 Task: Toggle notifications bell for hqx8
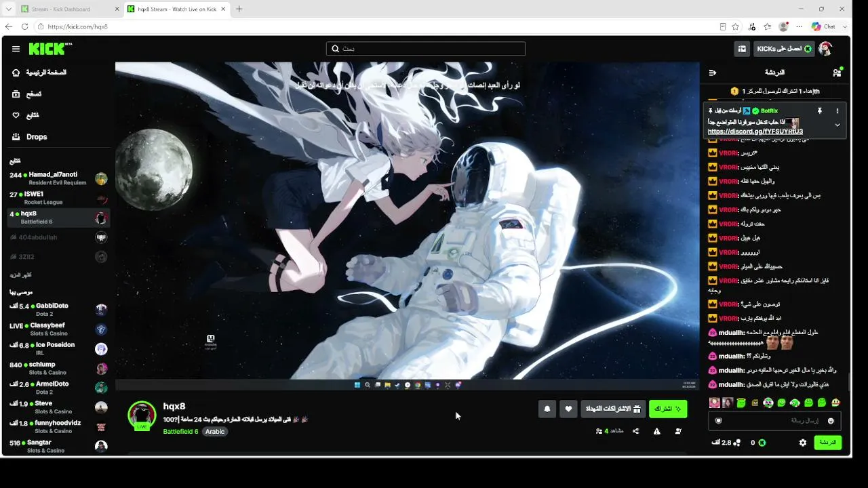click(547, 409)
